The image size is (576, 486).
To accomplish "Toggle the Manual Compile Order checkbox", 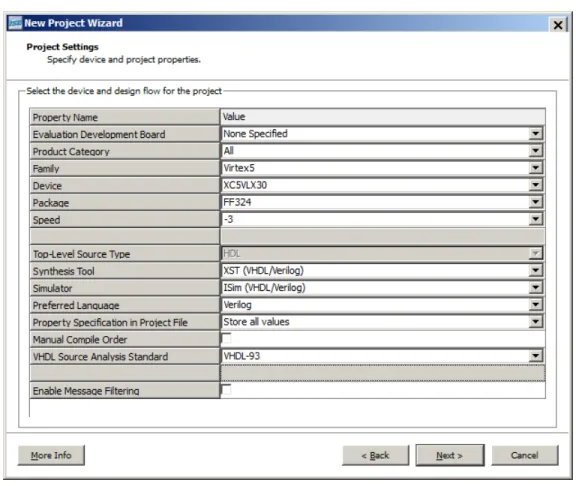I will click(x=227, y=338).
